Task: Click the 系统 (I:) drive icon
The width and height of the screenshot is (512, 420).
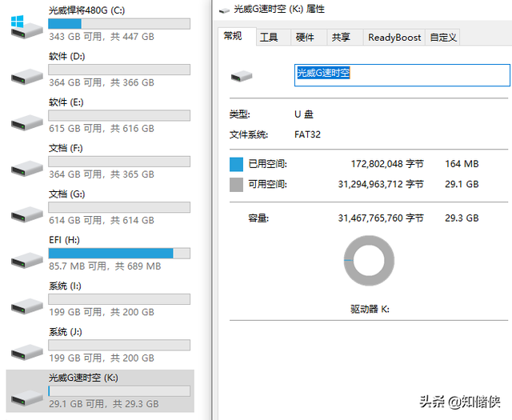Action: [x=26, y=302]
